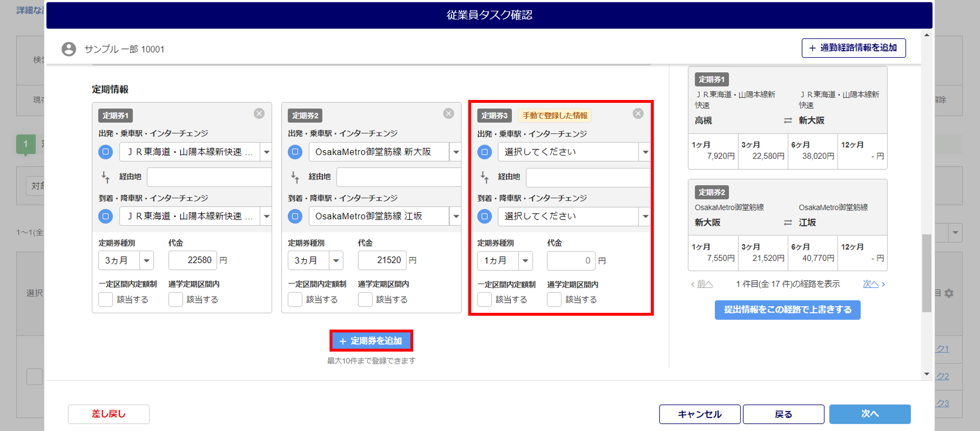Click 代金 field showing 22580

coord(192,260)
